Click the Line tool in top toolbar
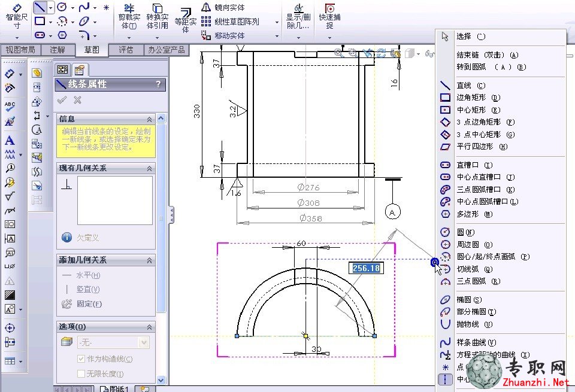The image size is (575, 392). (40, 7)
